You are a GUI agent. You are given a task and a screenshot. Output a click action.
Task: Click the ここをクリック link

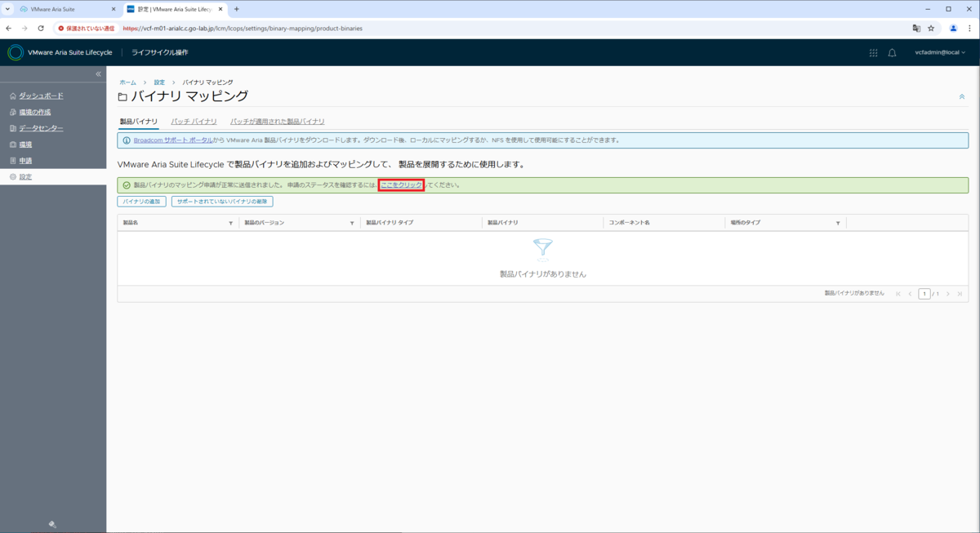coord(401,185)
